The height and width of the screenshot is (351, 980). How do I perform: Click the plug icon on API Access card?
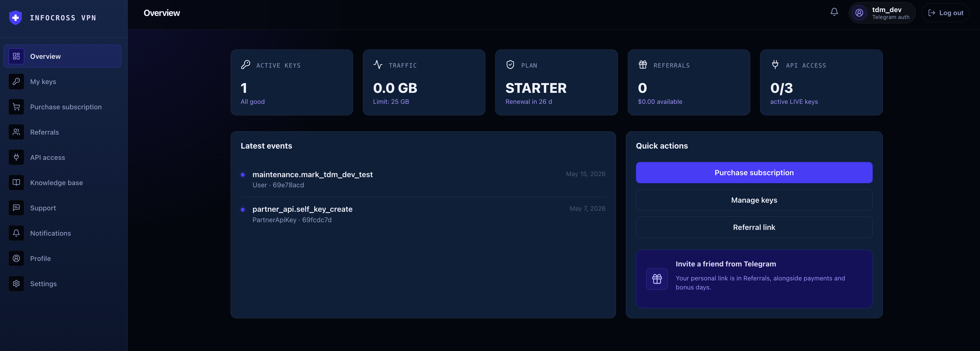pos(775,65)
